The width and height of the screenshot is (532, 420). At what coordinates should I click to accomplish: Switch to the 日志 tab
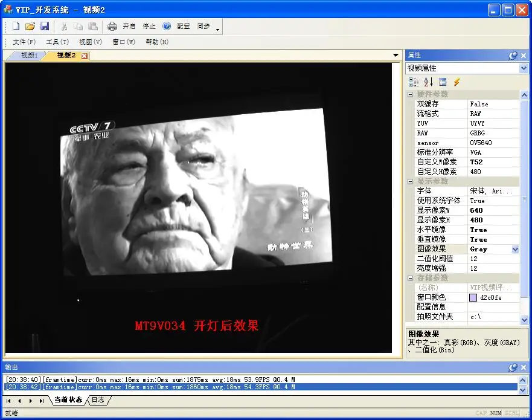[98, 400]
